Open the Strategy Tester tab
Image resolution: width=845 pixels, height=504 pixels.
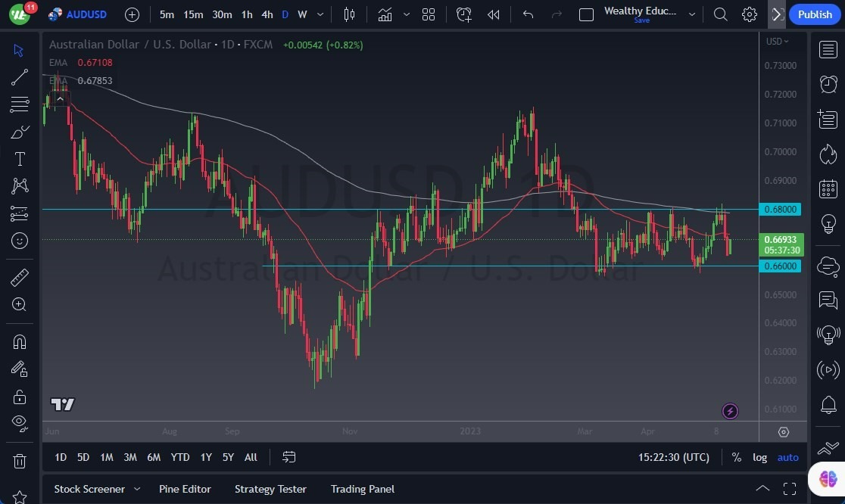pyautogui.click(x=270, y=489)
